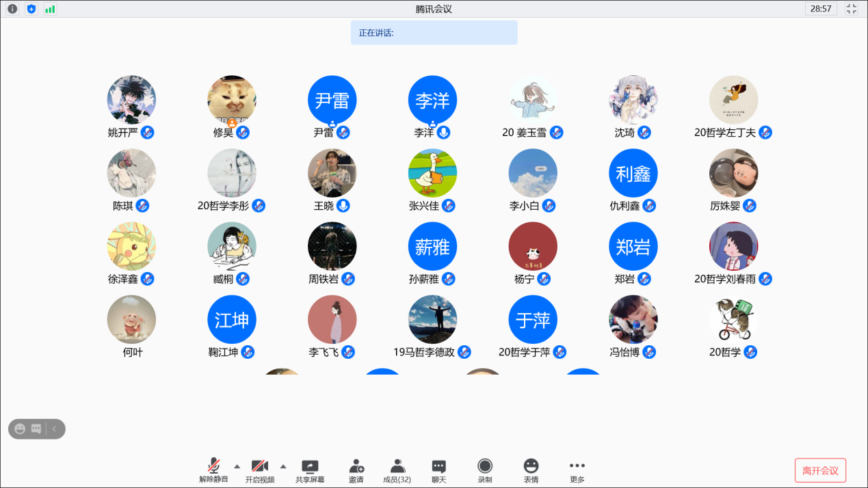The height and width of the screenshot is (488, 868).
Task: Open the Members (成员) list
Action: click(x=397, y=471)
